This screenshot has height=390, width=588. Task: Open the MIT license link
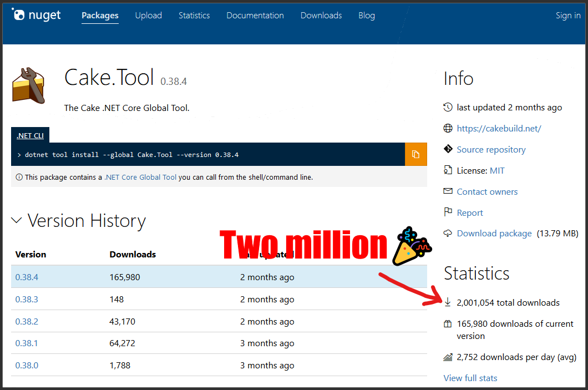pos(497,171)
